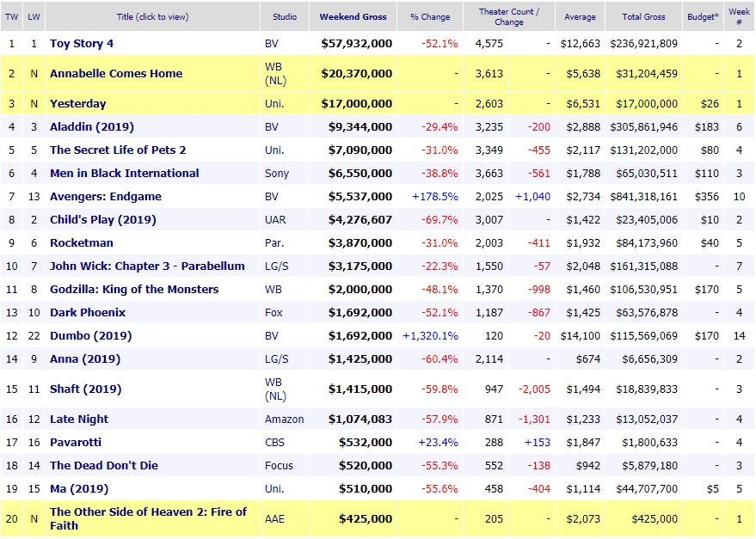
Task: Open Ma (2019) movie page
Action: click(x=79, y=488)
